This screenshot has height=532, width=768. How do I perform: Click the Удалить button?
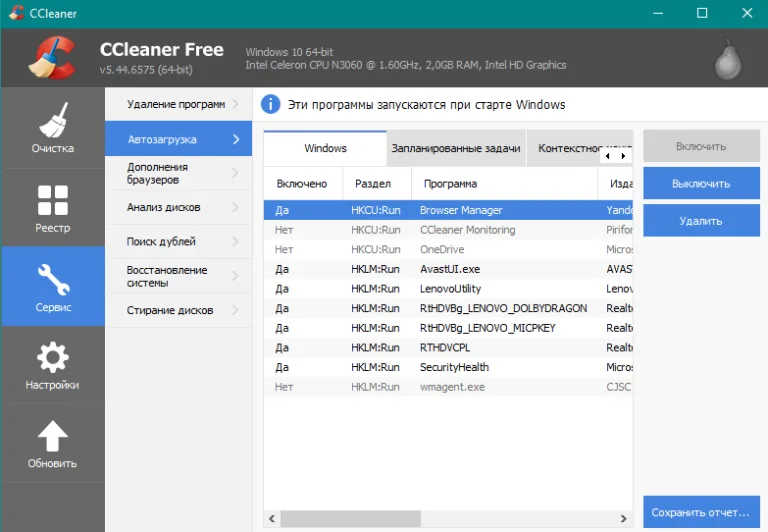701,220
